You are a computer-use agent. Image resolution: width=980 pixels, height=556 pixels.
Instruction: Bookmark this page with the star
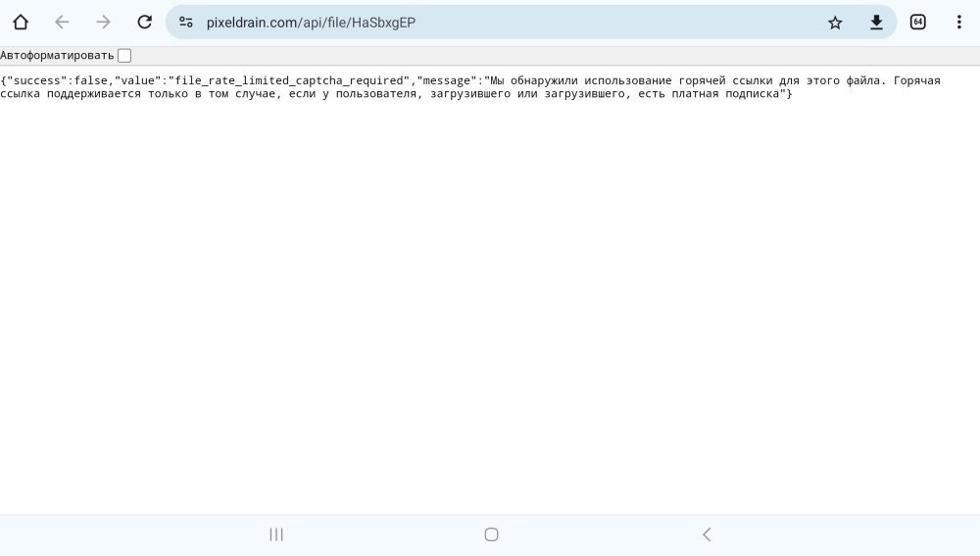(835, 24)
